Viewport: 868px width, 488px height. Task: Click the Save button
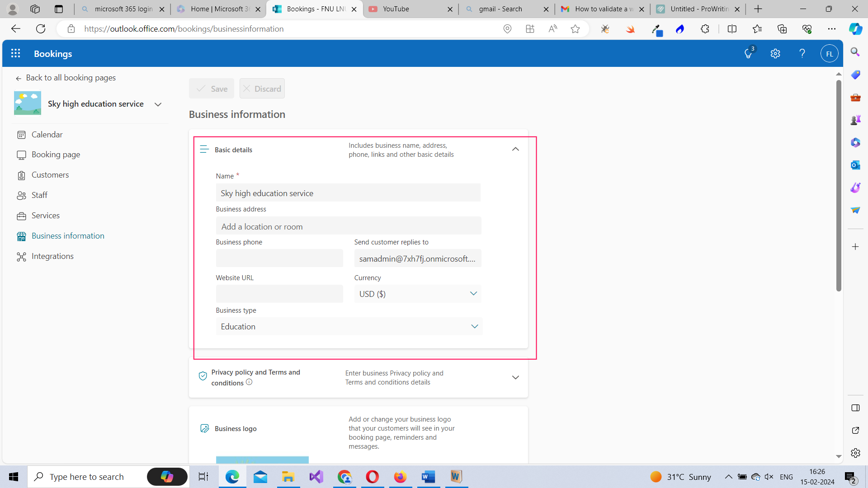coord(212,88)
